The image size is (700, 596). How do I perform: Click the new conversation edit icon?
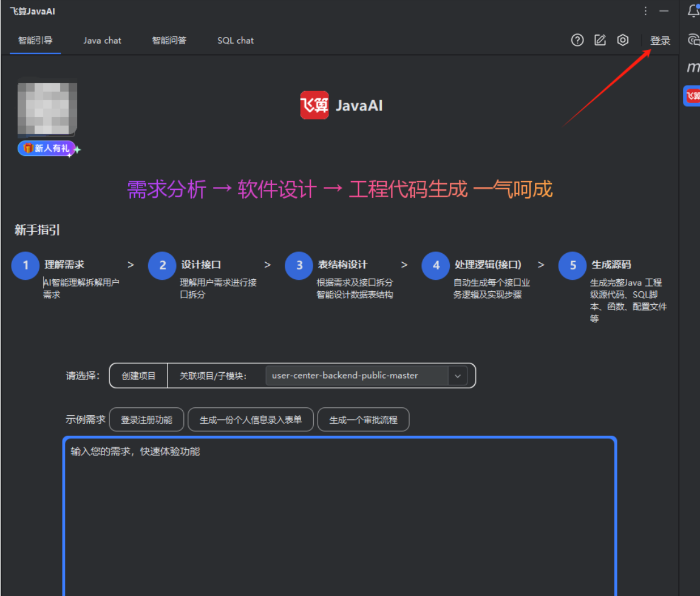pyautogui.click(x=600, y=40)
